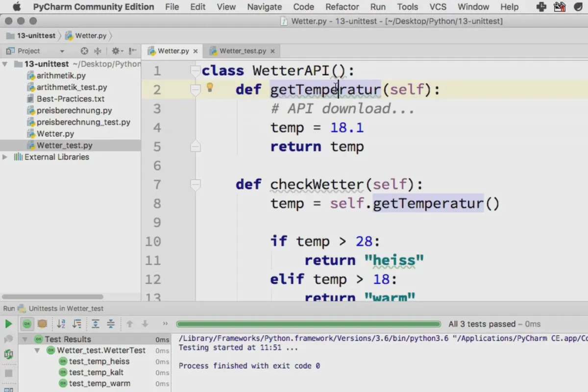Close the Wetter.py editor tab

pyautogui.click(x=196, y=51)
